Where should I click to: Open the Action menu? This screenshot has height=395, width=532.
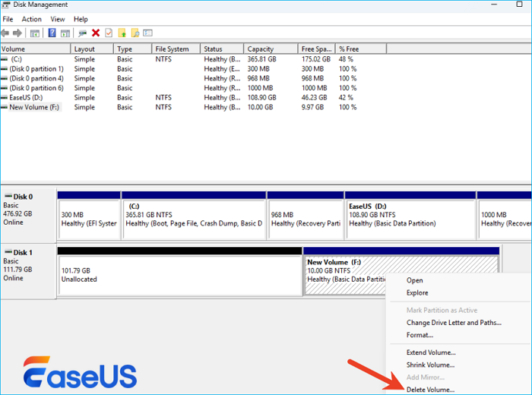click(x=32, y=19)
